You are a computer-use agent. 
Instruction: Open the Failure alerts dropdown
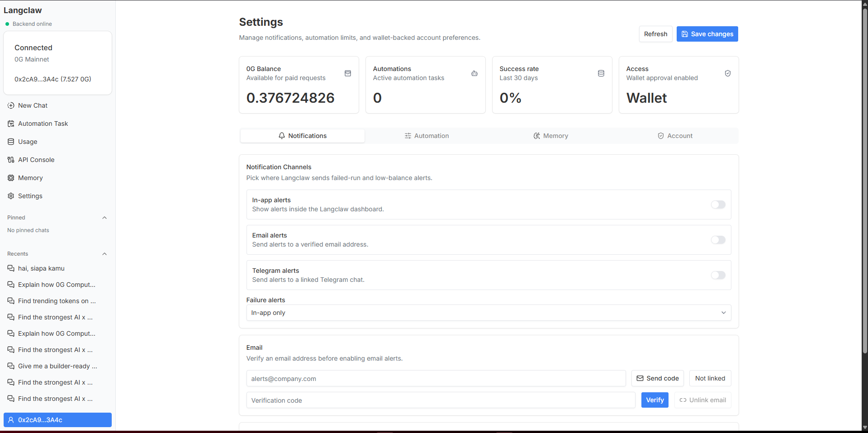(489, 313)
